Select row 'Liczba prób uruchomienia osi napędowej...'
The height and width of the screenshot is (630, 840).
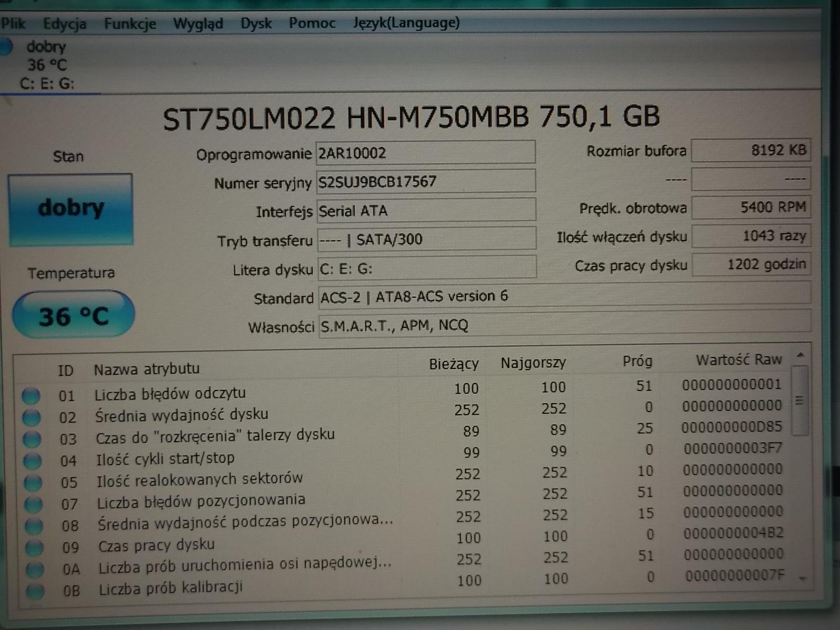[x=406, y=562]
